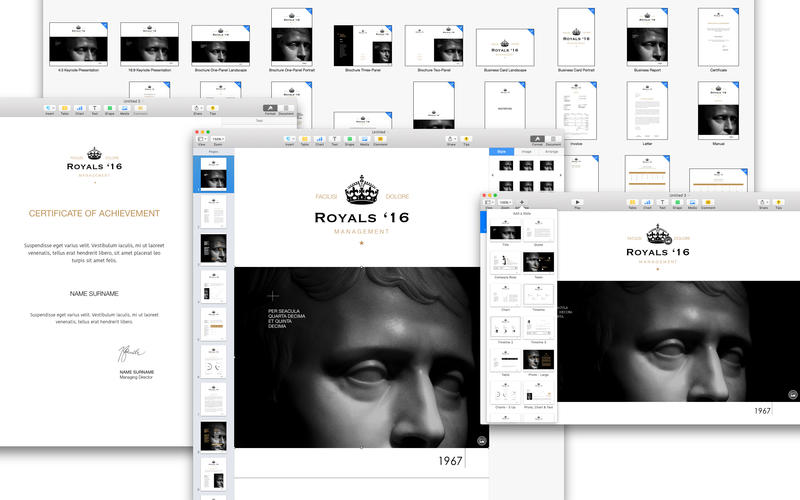Screen dimensions: 800x500
Task: Toggle Format inspector in left certificate window
Action: click(270, 108)
